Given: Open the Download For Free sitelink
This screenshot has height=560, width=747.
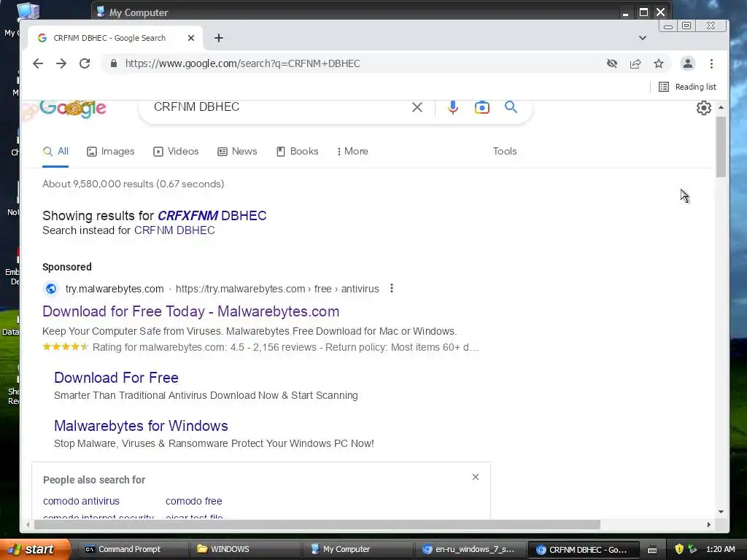Looking at the screenshot, I should [116, 378].
